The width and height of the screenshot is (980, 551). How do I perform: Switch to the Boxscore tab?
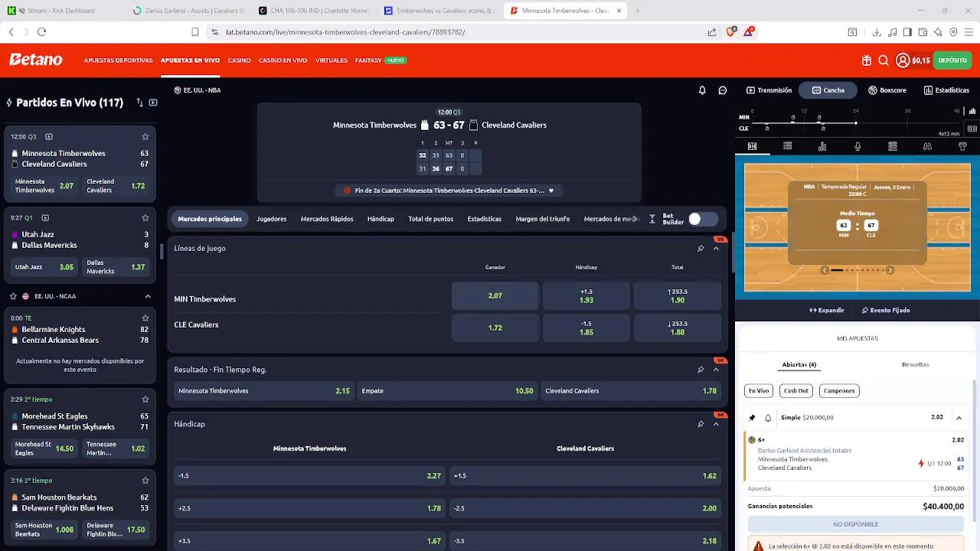tap(887, 90)
